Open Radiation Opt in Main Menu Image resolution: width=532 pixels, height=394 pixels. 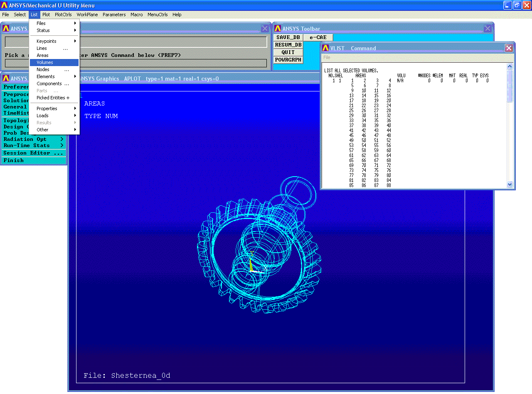pos(33,139)
